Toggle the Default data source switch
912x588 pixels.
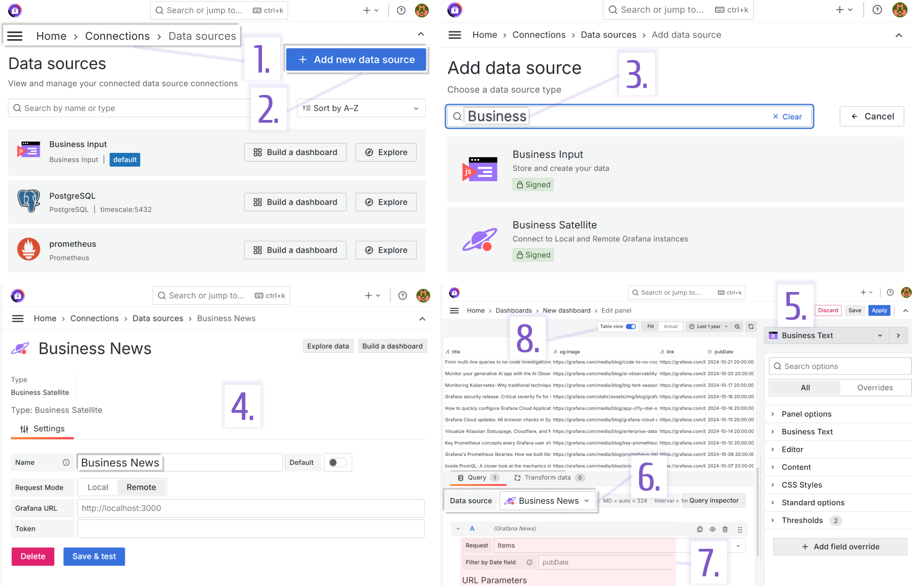tap(338, 463)
